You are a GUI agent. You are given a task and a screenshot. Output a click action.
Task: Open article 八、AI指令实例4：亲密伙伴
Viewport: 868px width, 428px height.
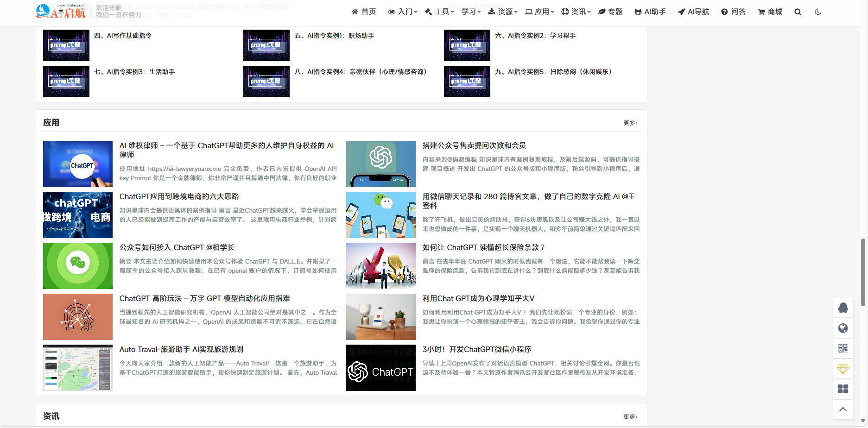(361, 72)
